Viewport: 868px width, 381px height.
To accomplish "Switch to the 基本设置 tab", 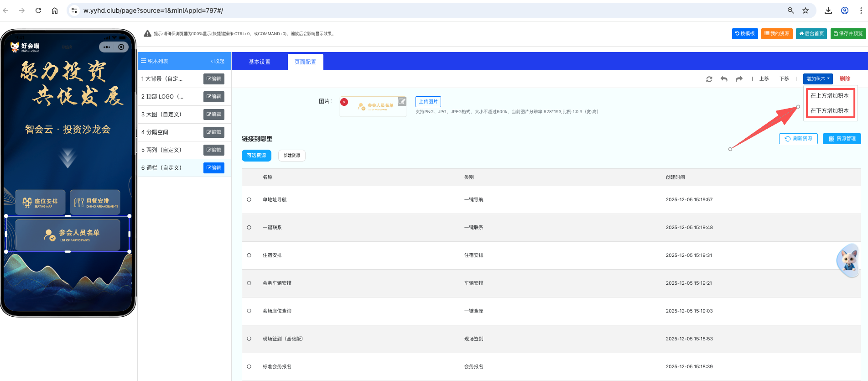I will click(x=259, y=62).
